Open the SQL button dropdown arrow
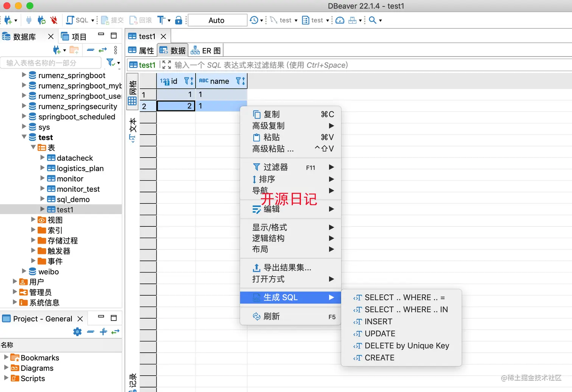 point(93,20)
